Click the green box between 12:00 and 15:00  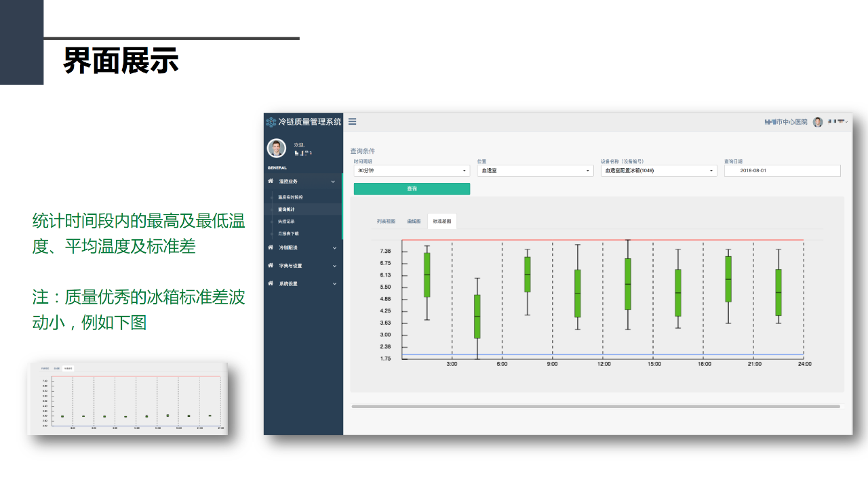(628, 284)
